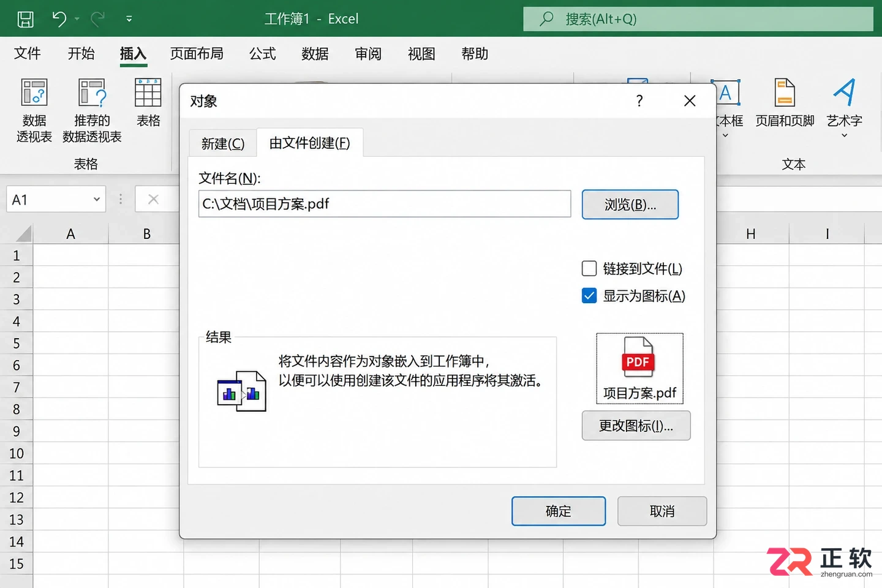
Task: Click the Save icon in title bar
Action: (x=26, y=19)
